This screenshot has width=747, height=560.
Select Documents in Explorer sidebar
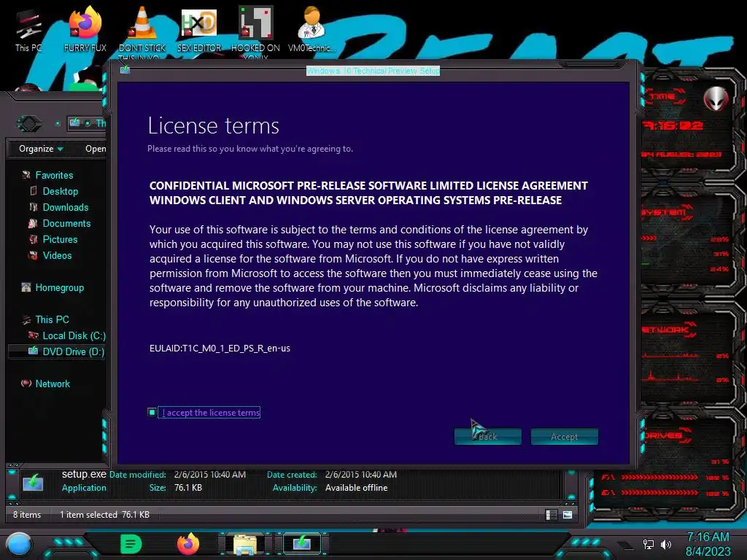[66, 223]
